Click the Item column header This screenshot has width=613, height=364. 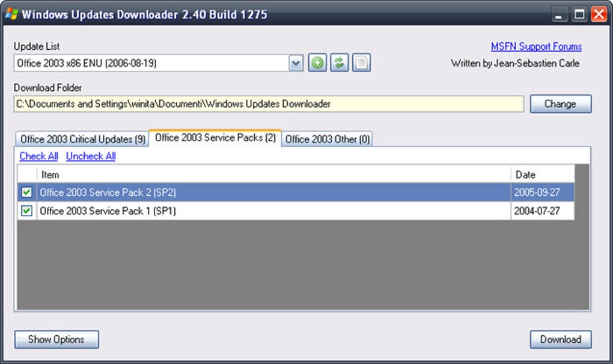pos(273,175)
